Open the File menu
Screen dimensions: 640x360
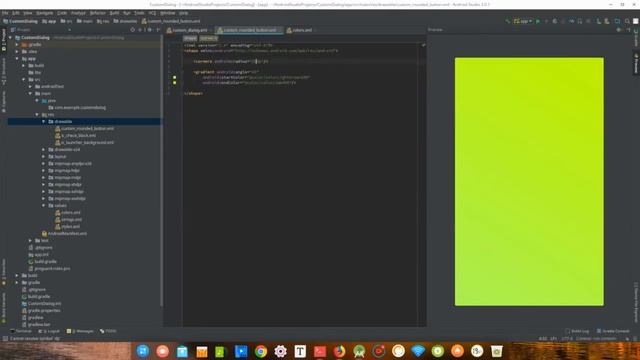coord(5,13)
